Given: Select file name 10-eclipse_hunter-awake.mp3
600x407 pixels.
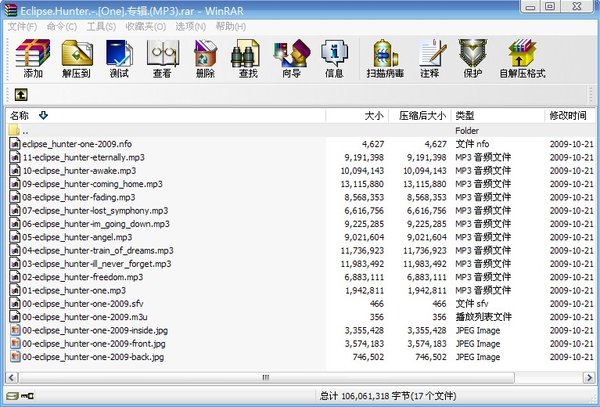Looking at the screenshot, I should [79, 171].
